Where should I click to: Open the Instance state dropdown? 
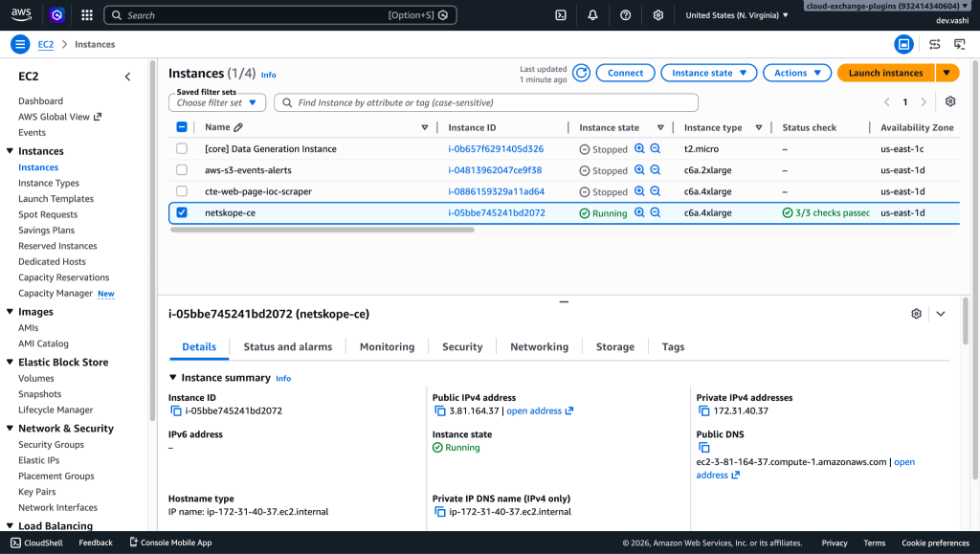(709, 73)
